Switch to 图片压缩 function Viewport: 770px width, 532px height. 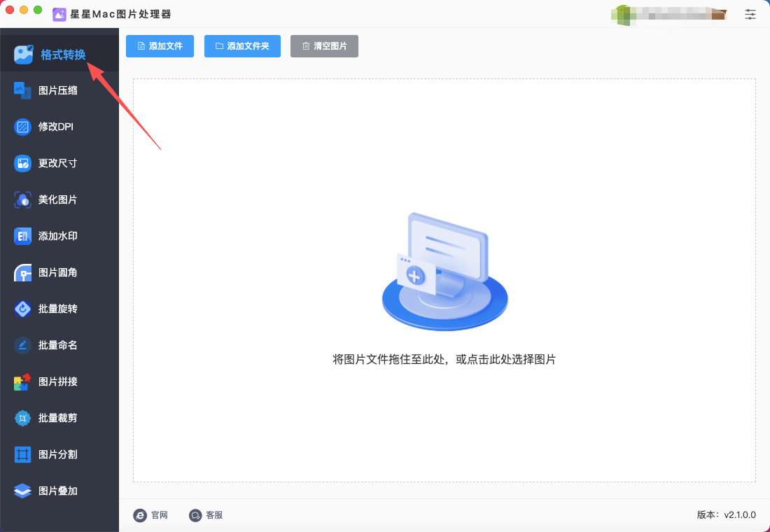point(58,90)
